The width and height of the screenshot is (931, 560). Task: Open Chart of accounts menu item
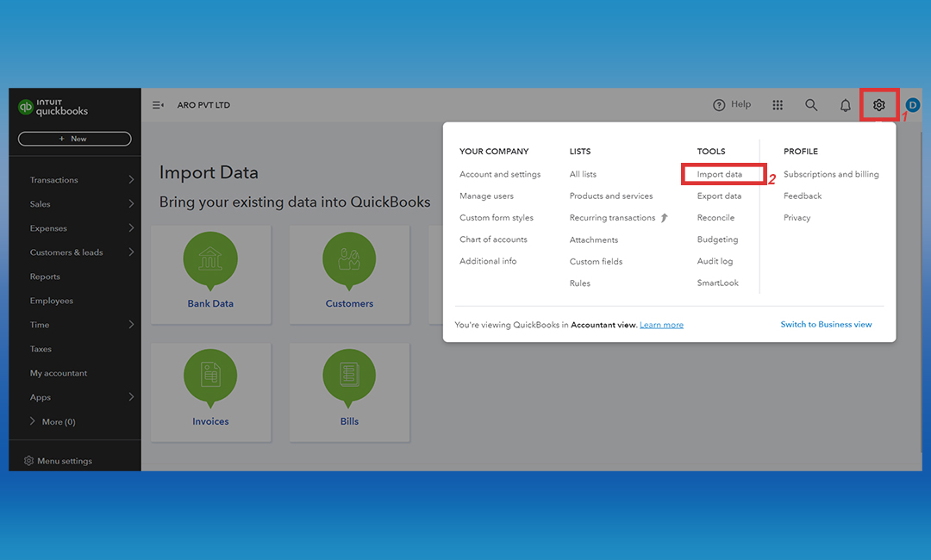(493, 240)
